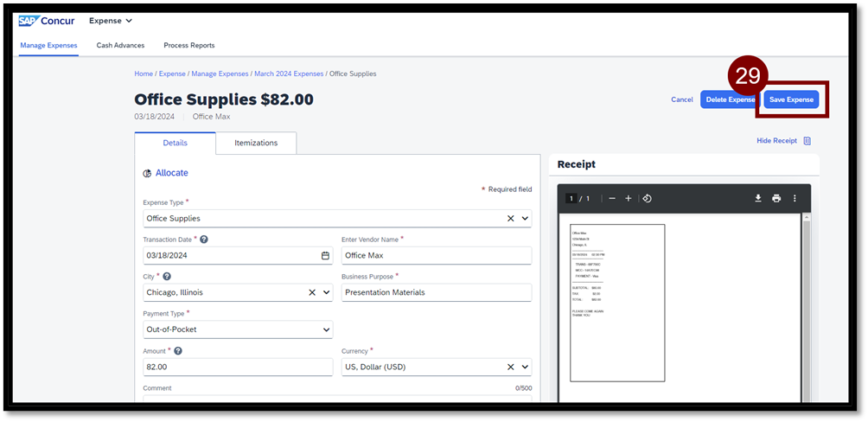
Task: Zoom out on the receipt preview
Action: tap(612, 199)
